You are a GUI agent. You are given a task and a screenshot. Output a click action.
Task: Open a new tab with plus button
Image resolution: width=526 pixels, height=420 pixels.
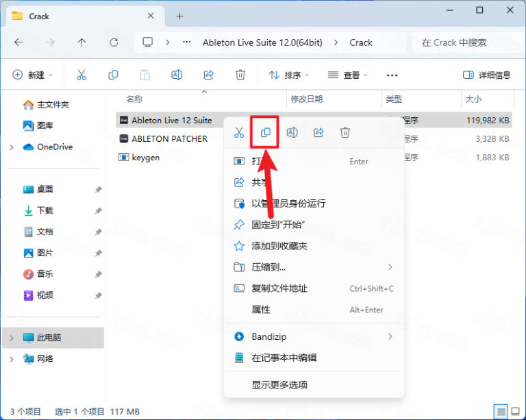pyautogui.click(x=180, y=16)
